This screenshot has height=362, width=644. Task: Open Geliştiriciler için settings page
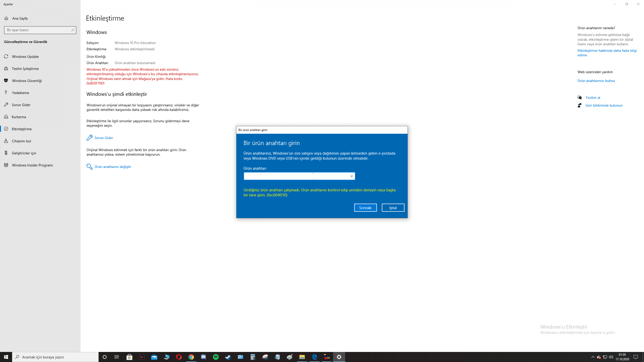pos(24,153)
